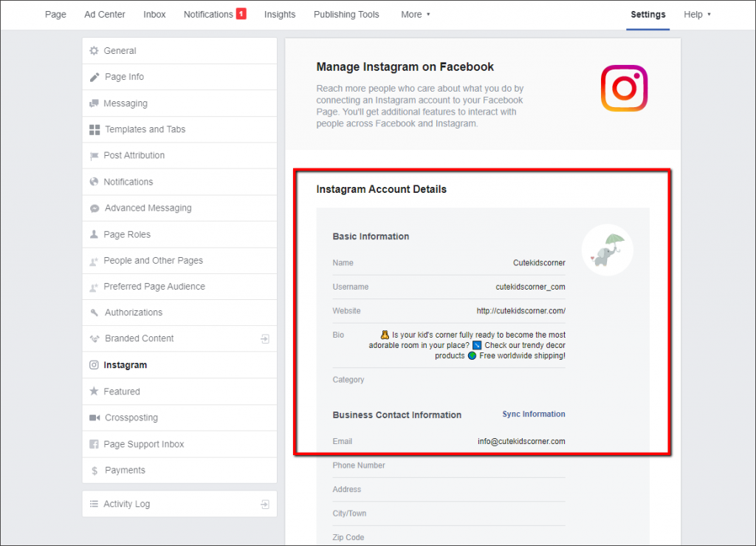This screenshot has width=756, height=546.
Task: Click the Sync Information link
Action: pos(534,414)
